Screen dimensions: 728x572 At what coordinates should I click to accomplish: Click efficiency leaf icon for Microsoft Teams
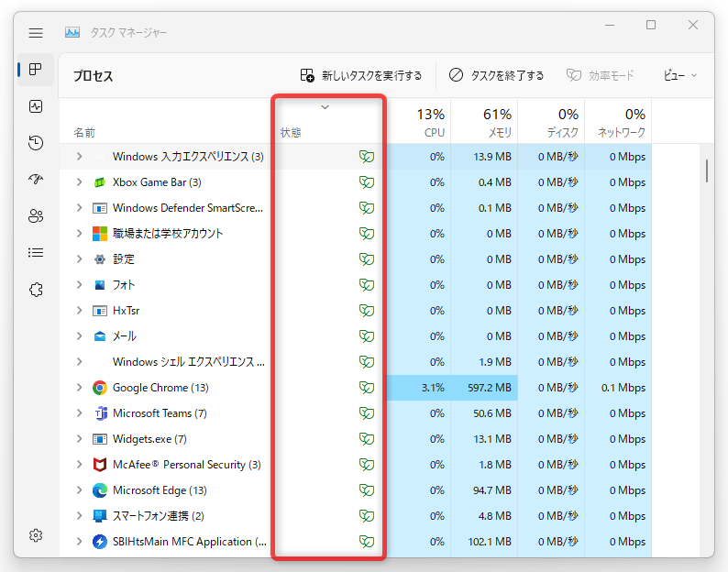tap(367, 413)
